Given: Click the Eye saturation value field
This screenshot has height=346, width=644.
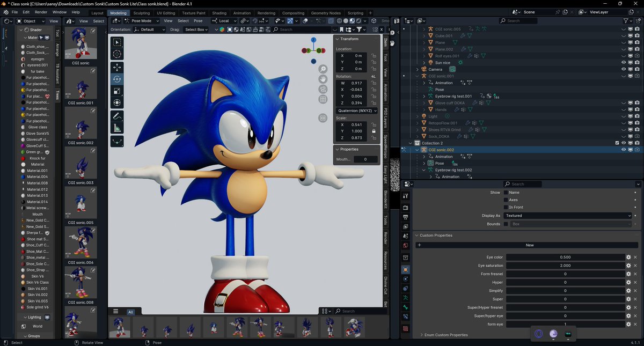Looking at the screenshot, I should (565, 266).
